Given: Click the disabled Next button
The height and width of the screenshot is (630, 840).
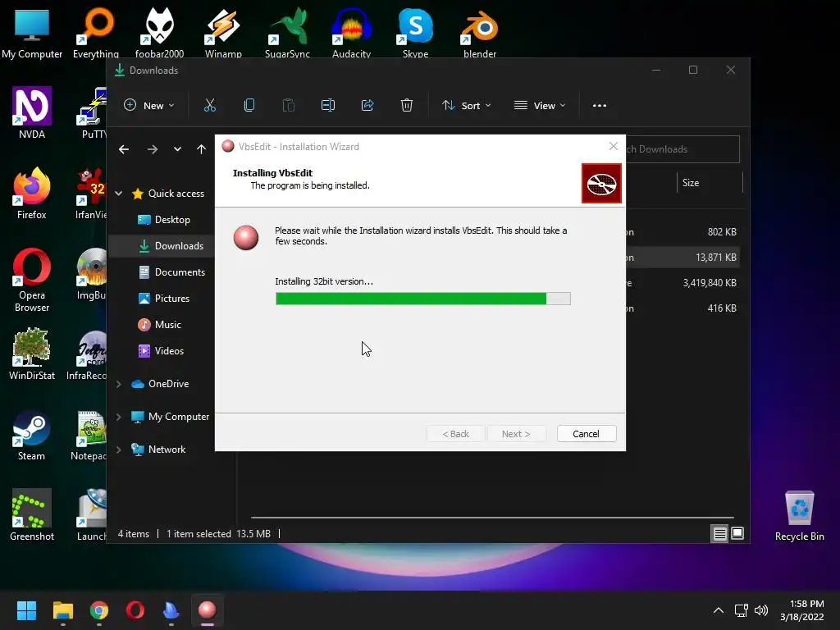Looking at the screenshot, I should coord(517,434).
